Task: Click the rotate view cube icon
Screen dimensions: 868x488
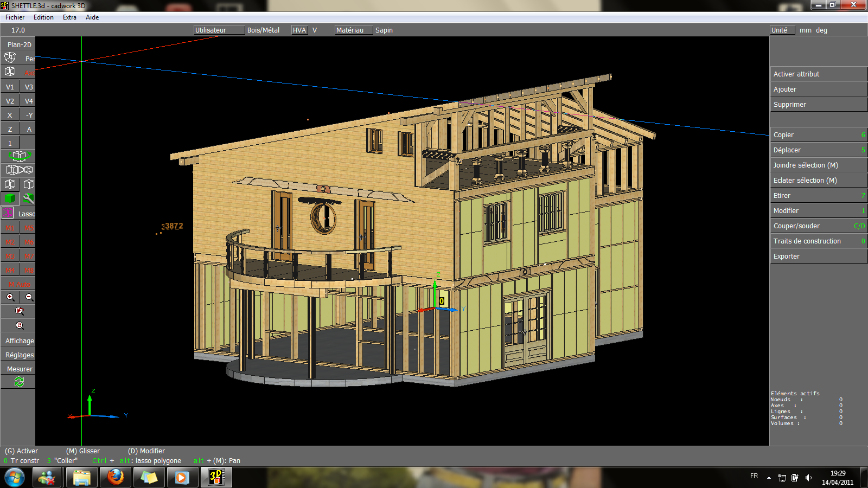Action: click(19, 156)
